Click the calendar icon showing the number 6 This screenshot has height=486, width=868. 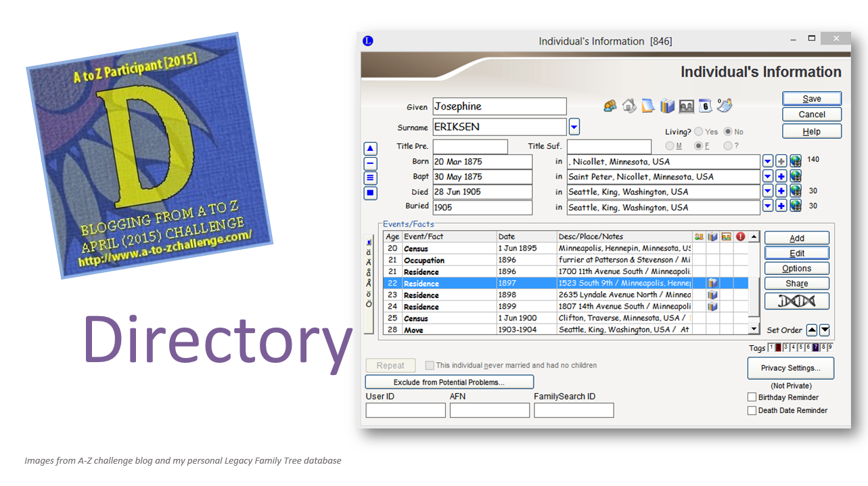tap(704, 106)
